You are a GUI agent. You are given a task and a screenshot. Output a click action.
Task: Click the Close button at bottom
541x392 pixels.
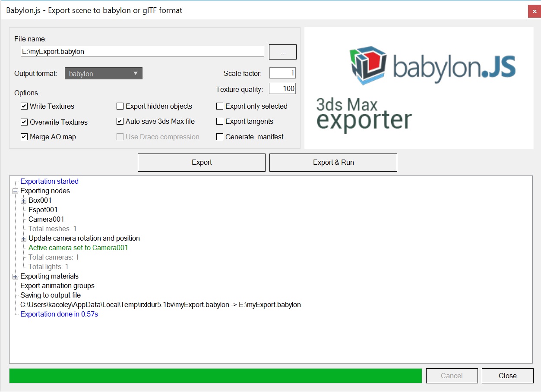tap(507, 376)
